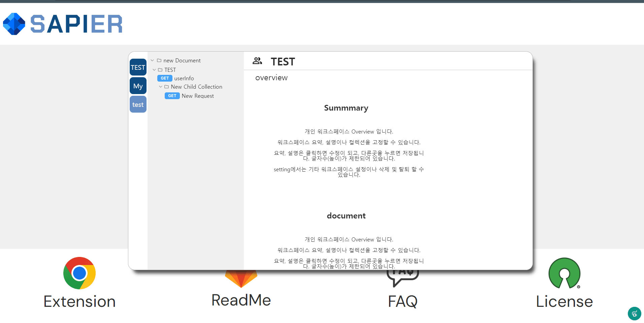
Task: Select the new Document item
Action: click(182, 60)
